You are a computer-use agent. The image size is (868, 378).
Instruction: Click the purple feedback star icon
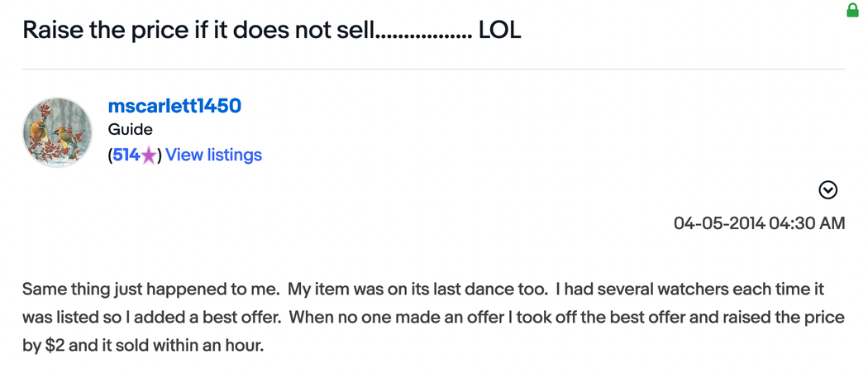coord(148,156)
